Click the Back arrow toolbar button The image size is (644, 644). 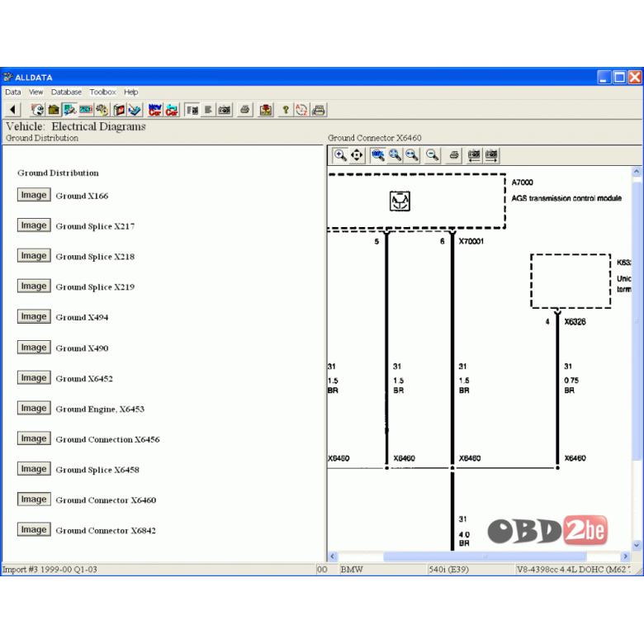(12, 110)
